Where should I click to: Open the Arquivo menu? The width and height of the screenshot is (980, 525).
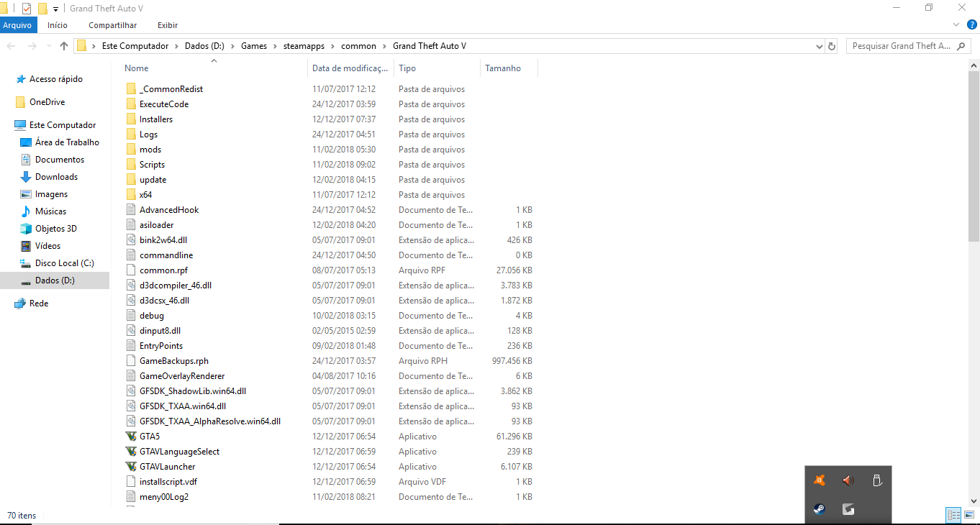coord(17,25)
